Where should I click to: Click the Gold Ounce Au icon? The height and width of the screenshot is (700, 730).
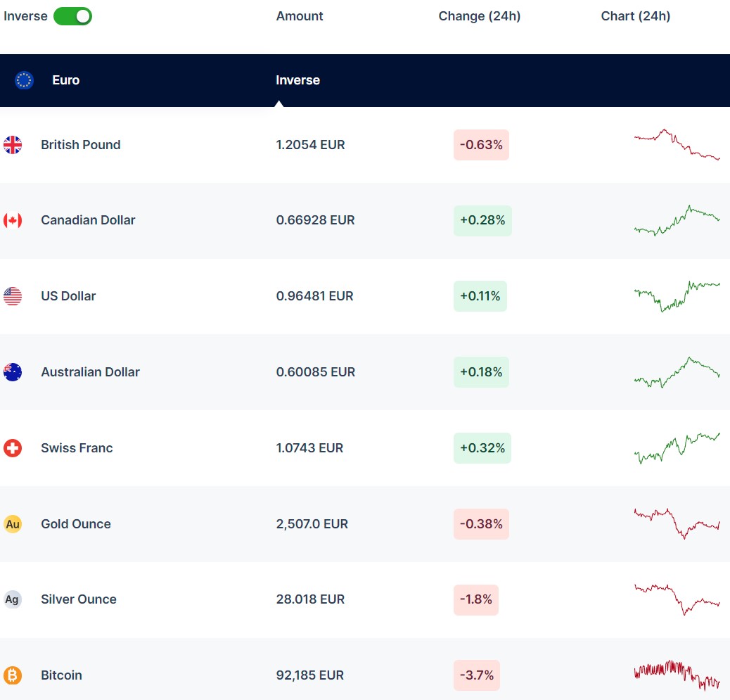click(13, 524)
